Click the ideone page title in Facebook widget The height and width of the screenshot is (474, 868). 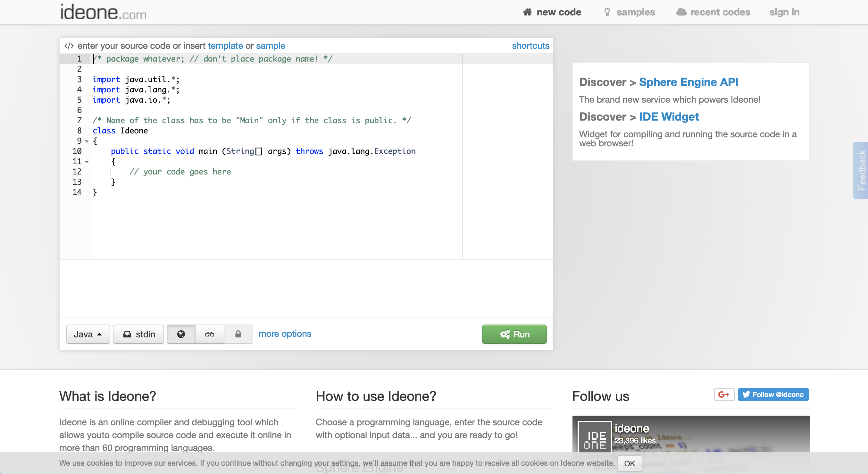[x=631, y=428]
